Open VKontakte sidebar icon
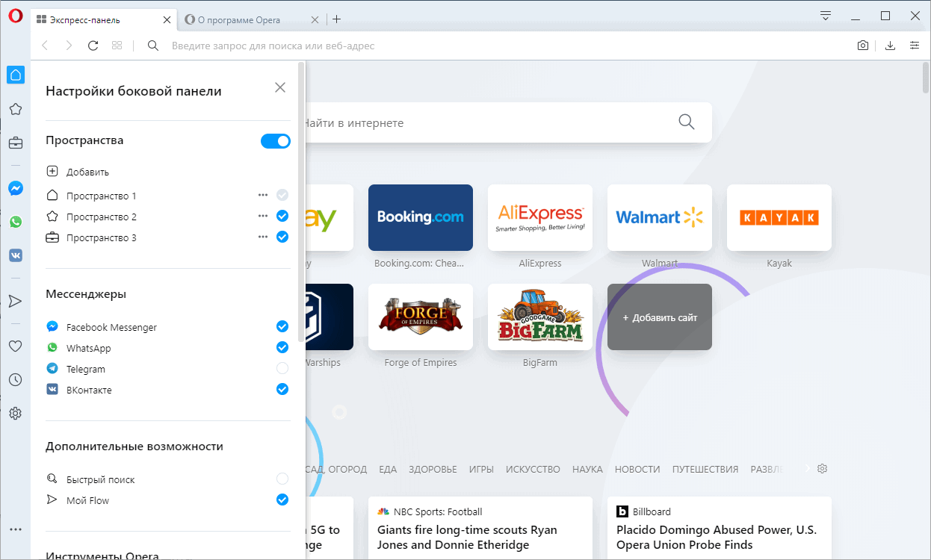The width and height of the screenshot is (931, 560). coord(15,255)
